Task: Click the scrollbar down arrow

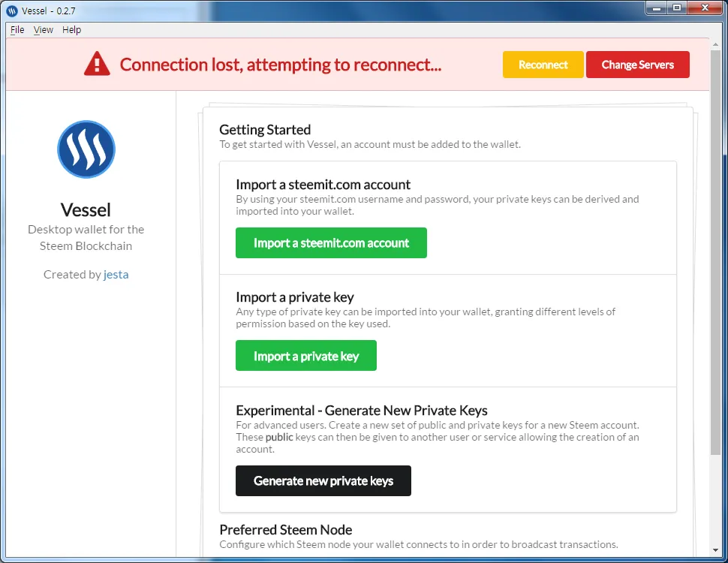Action: tap(715, 550)
